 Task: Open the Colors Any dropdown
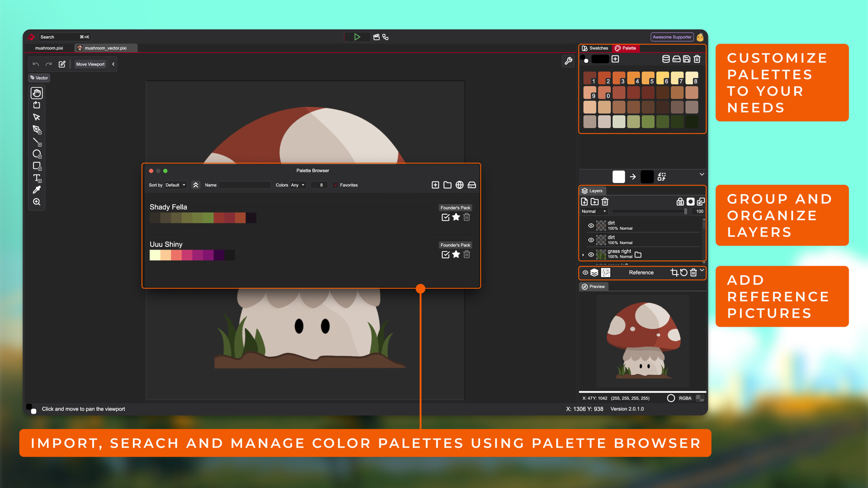[297, 185]
